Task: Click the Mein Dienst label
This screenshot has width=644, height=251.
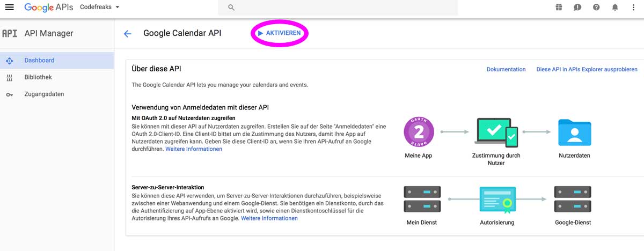Action: pyautogui.click(x=421, y=222)
